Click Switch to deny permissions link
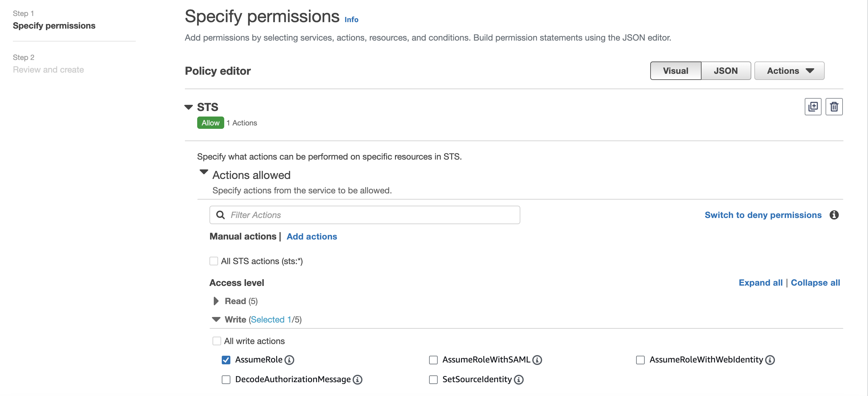868x396 pixels. tap(763, 215)
